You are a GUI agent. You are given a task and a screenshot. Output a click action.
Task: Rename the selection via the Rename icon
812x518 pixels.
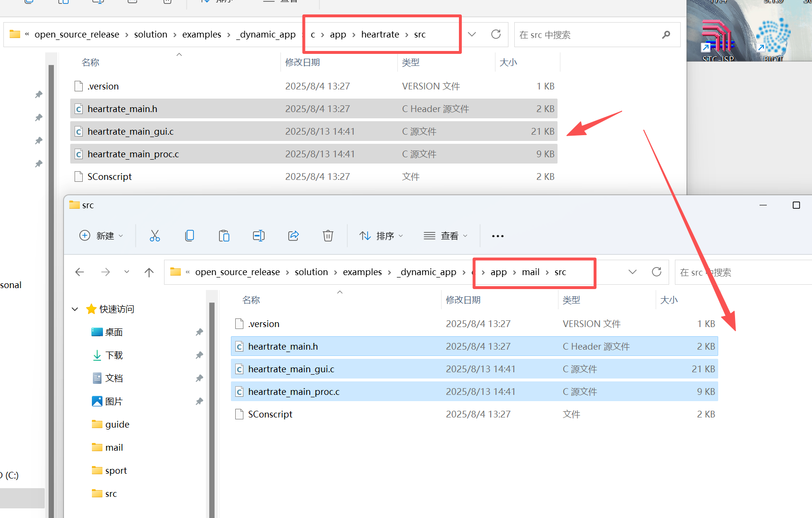(259, 236)
